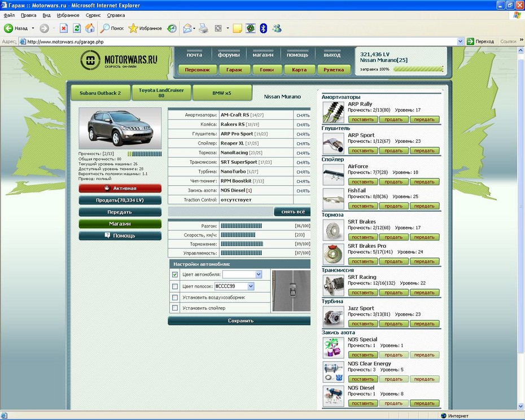Open the Правка menu

coord(28,15)
